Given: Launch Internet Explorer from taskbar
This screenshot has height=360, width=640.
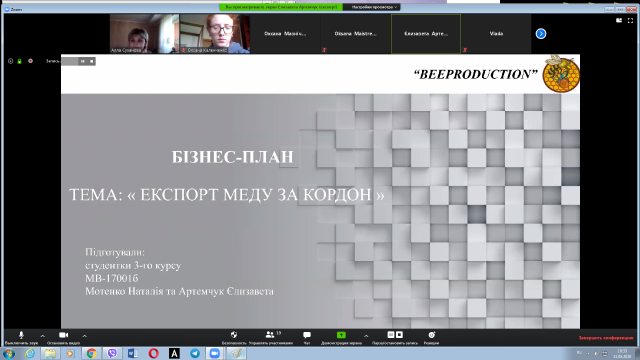Looking at the screenshot, I should [x=30, y=353].
